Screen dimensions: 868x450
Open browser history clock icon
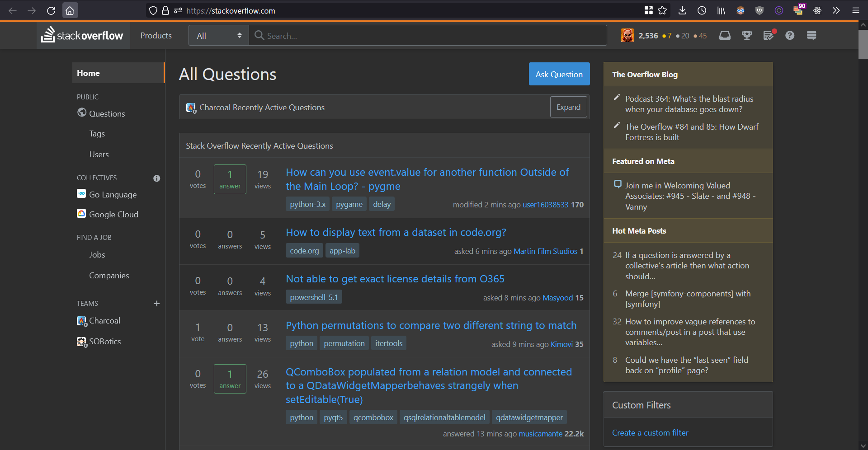point(702,10)
